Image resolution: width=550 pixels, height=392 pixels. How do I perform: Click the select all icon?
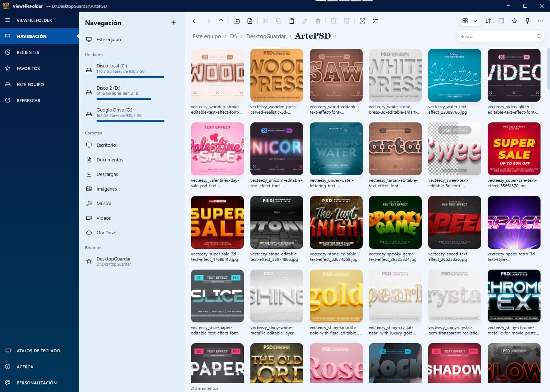click(x=362, y=21)
